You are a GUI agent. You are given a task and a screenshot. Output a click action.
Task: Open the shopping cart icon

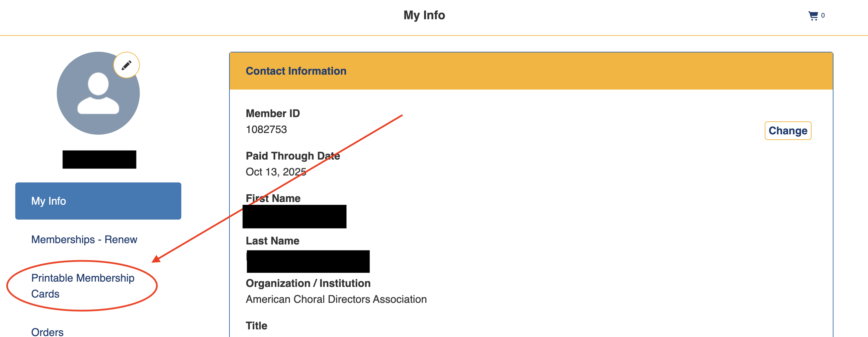coord(813,16)
